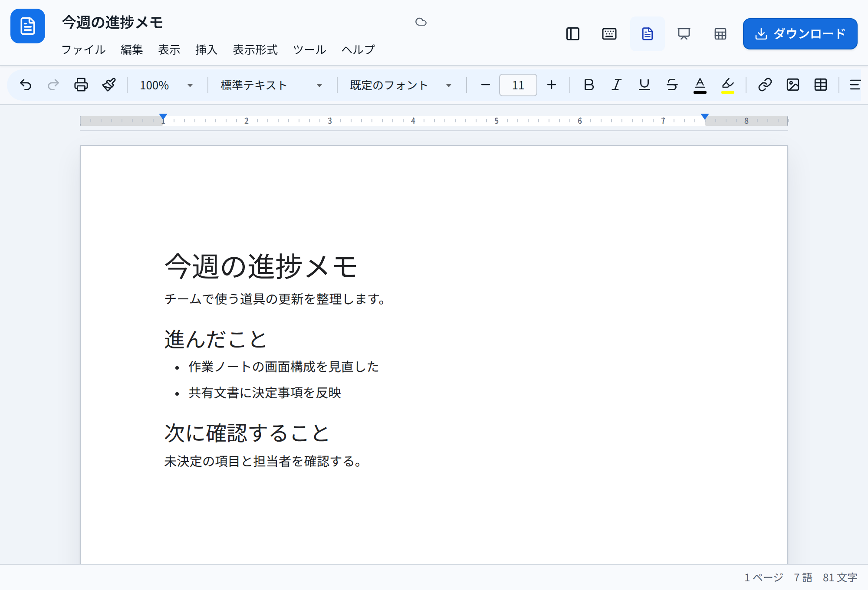Insert a link
This screenshot has width=868, height=590.
point(765,85)
